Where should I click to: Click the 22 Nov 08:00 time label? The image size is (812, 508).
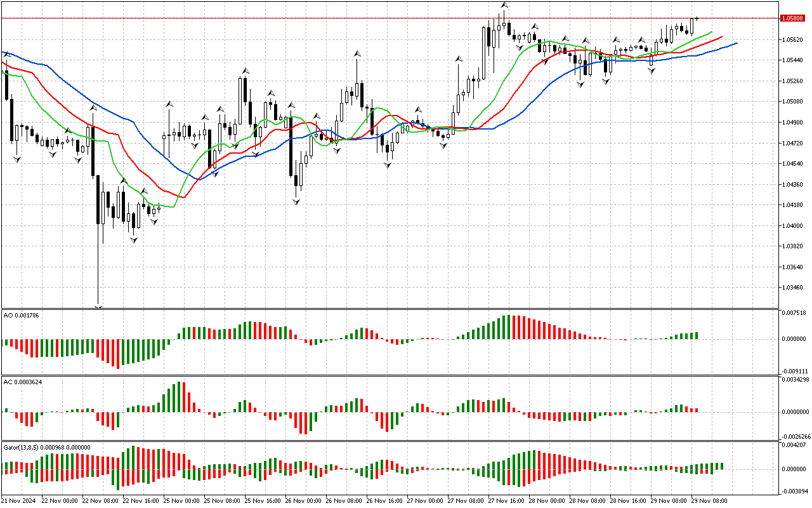click(x=99, y=500)
